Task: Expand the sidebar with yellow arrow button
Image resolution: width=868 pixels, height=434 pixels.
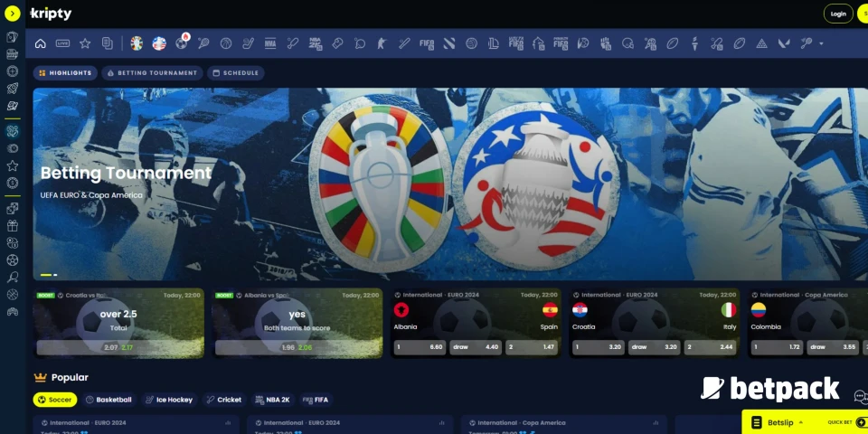Action: pos(12,14)
